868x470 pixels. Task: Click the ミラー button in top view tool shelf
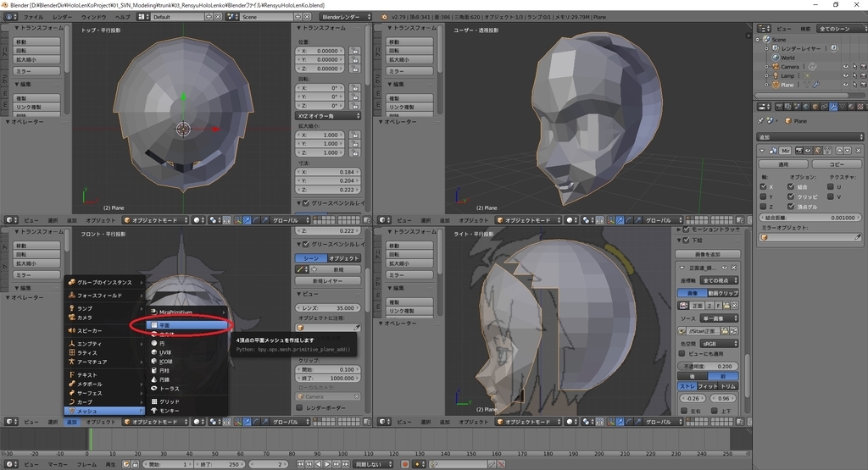click(36, 71)
